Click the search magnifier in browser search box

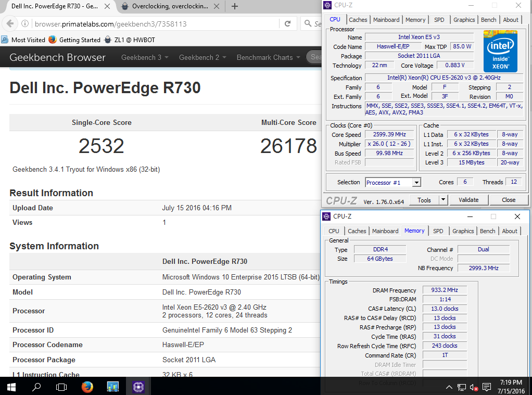308,23
